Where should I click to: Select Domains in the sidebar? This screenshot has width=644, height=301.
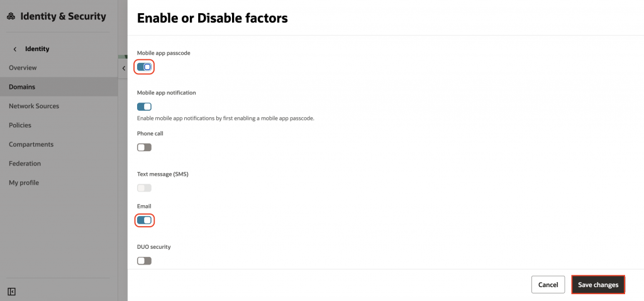pyautogui.click(x=22, y=87)
